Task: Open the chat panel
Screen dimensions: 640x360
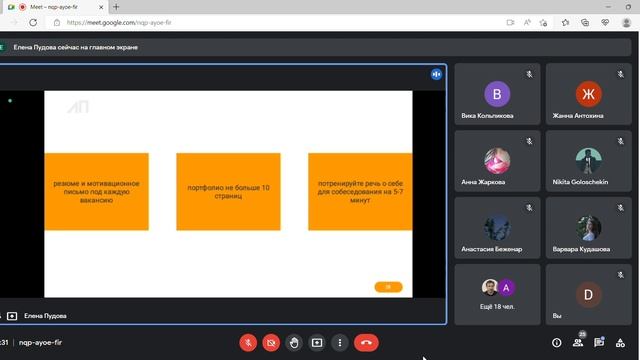Action: [x=599, y=343]
